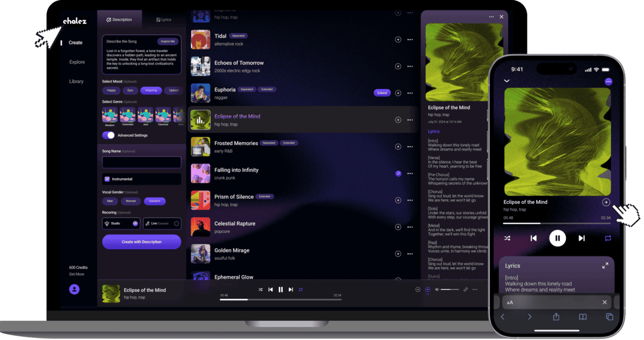This screenshot has width=644, height=340.
Task: Go to previous track on laptop player
Action: click(271, 289)
